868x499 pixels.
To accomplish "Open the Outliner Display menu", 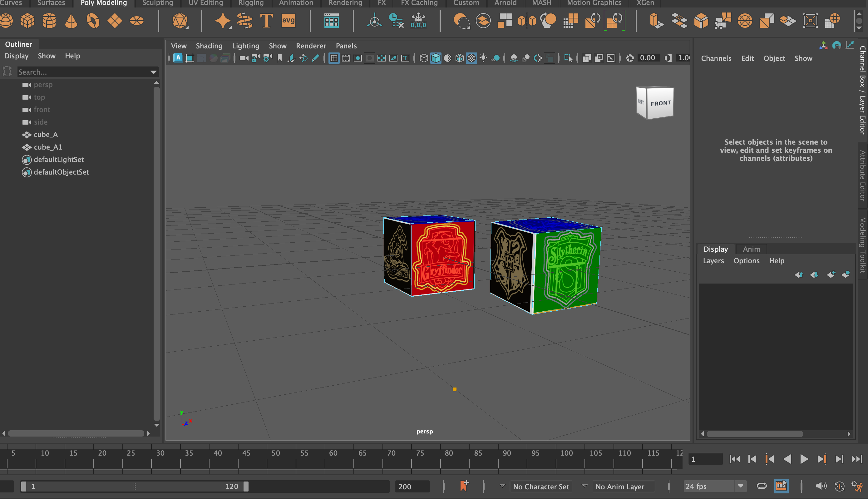I will point(17,56).
